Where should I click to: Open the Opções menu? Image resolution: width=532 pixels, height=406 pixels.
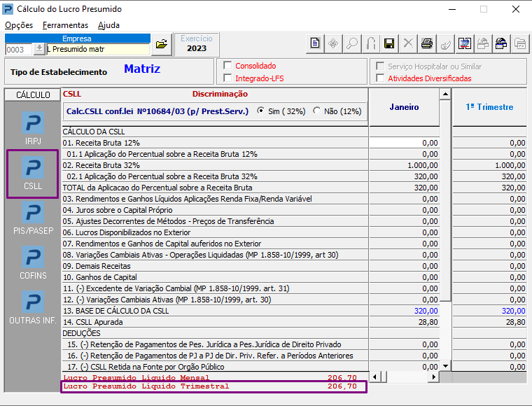coord(19,25)
